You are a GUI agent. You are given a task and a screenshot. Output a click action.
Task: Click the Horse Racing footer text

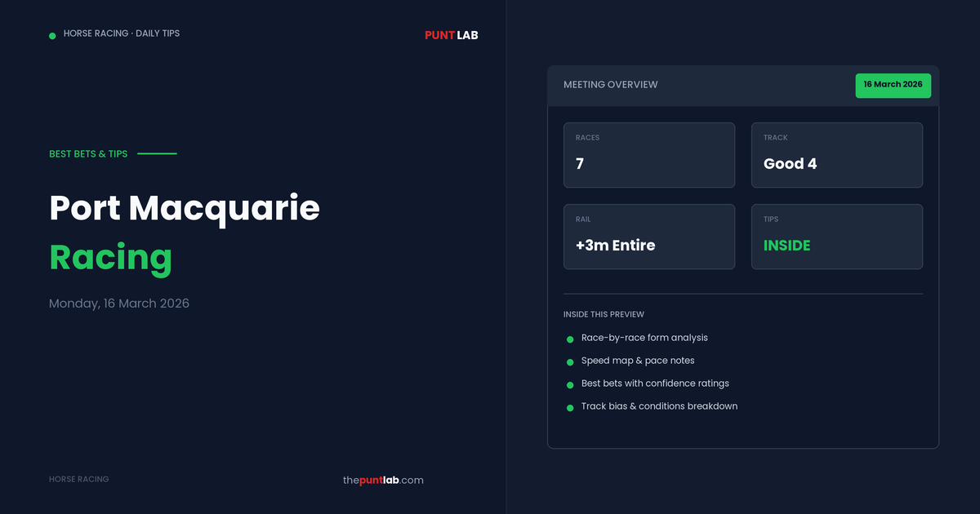pos(78,480)
